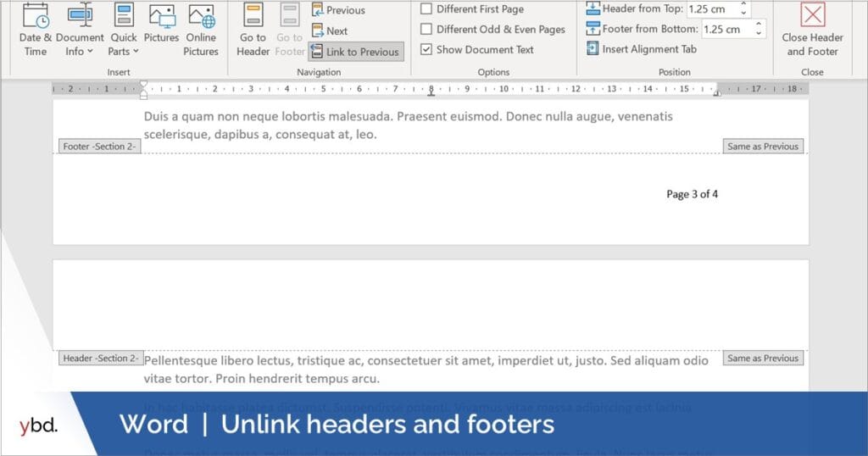Insert Online Pictures
Viewport: 868px width, 456px height.
[x=201, y=30]
